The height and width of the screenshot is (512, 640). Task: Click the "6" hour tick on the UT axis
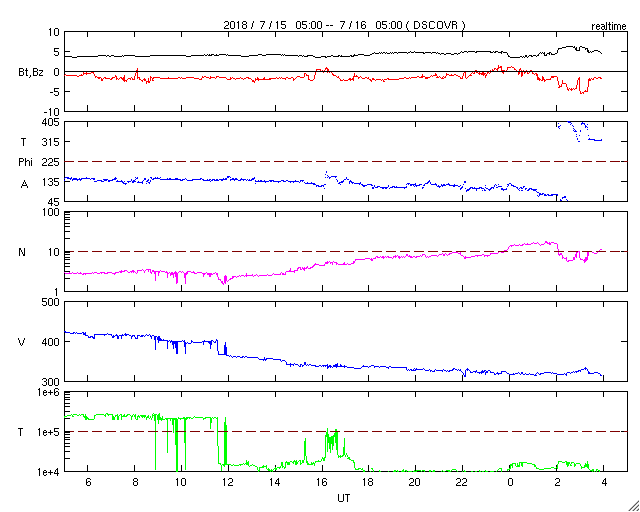(88, 483)
